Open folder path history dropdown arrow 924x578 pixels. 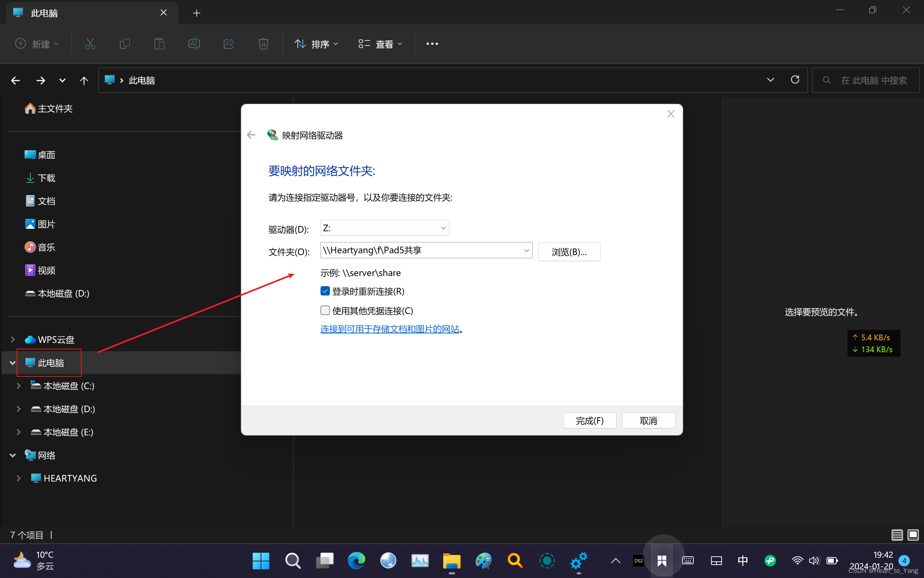click(x=527, y=250)
